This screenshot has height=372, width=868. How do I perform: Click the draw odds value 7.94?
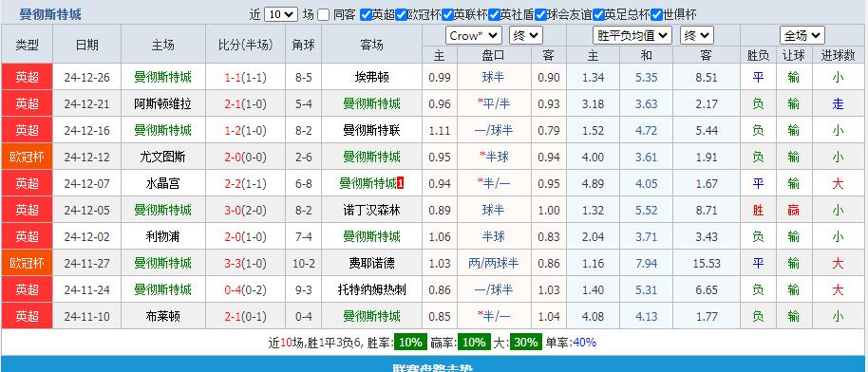click(x=647, y=264)
